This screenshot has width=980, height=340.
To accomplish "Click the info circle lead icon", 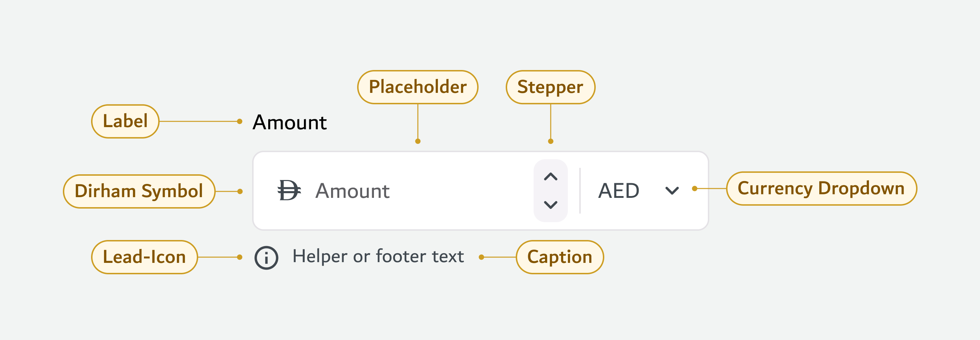I will (x=266, y=257).
